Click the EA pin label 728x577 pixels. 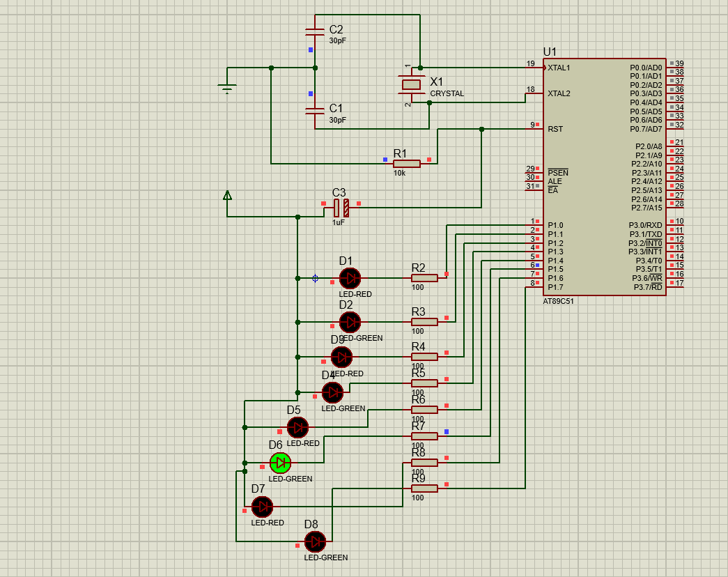tap(552, 190)
